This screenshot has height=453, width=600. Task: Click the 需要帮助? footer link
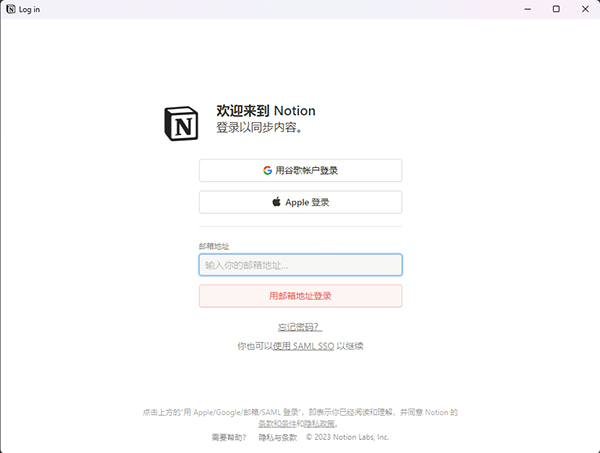(229, 437)
